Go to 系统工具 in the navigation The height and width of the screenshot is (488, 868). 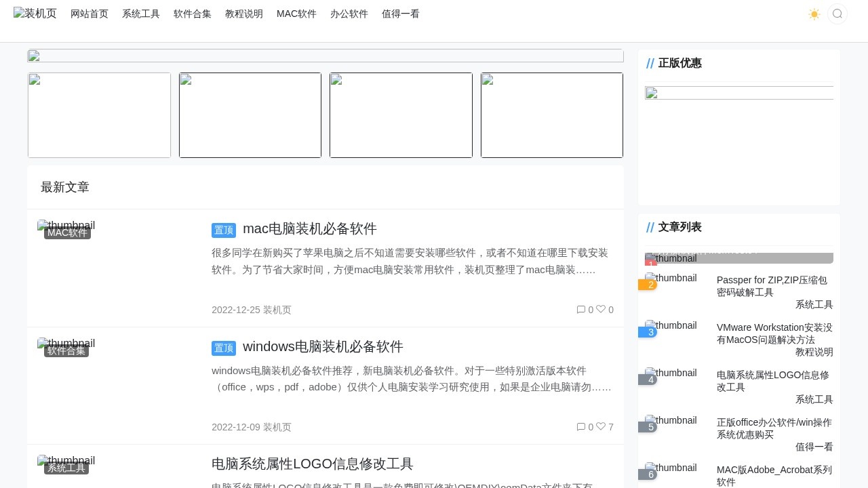pyautogui.click(x=141, y=14)
